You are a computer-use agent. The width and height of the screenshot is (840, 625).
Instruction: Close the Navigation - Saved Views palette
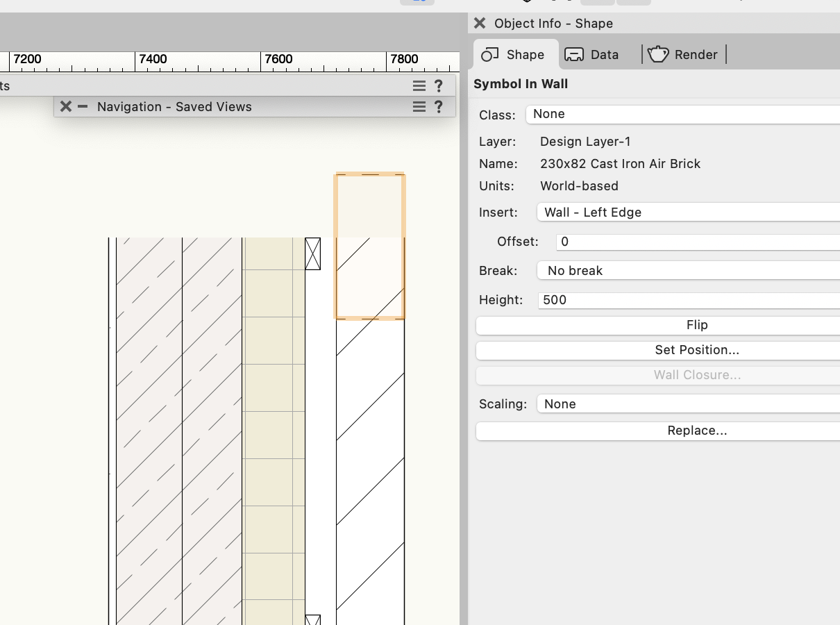click(x=66, y=106)
